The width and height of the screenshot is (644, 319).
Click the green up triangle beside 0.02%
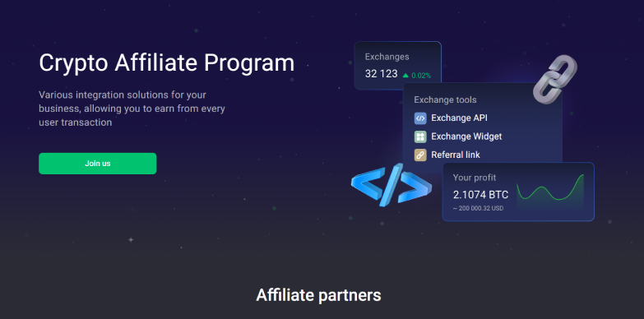click(x=405, y=75)
